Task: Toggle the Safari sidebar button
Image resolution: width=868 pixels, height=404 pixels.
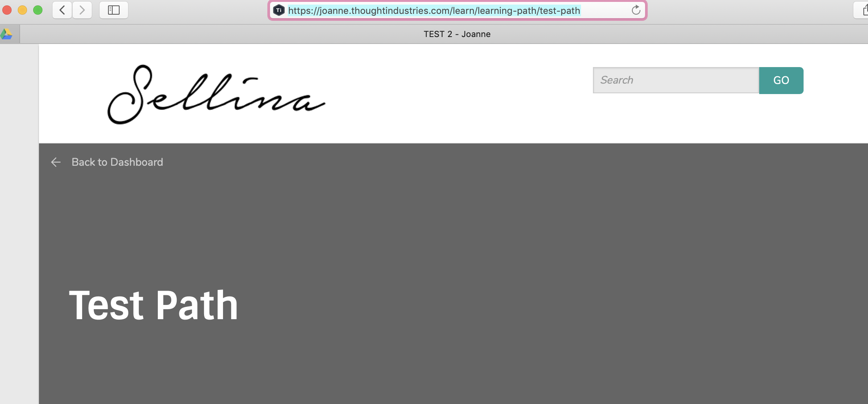Action: (114, 10)
